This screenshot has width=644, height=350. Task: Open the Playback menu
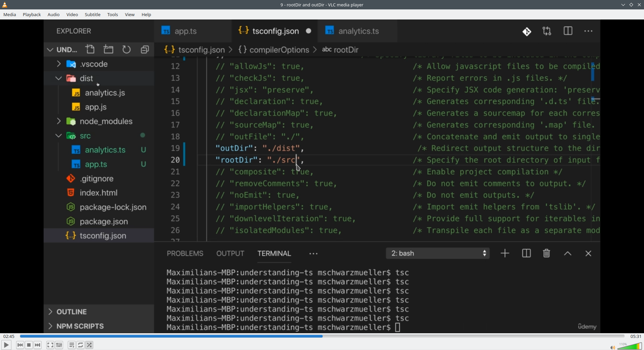click(x=32, y=15)
